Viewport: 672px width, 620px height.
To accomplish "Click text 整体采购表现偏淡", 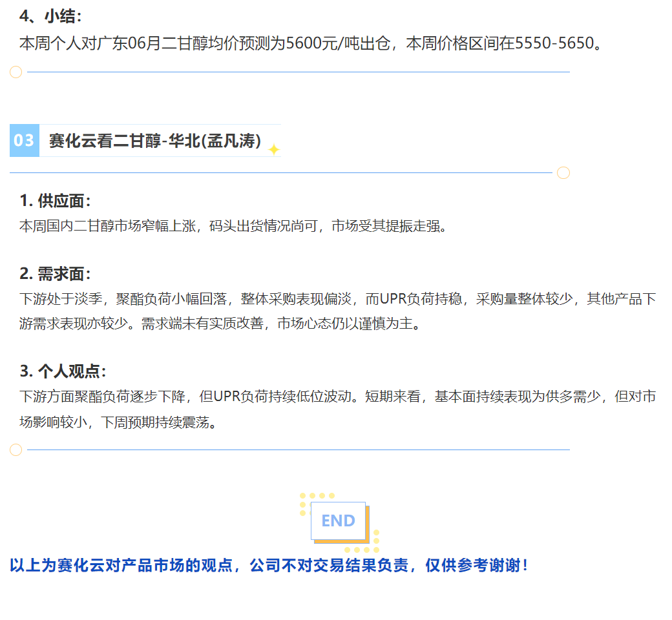I will 296,298.
